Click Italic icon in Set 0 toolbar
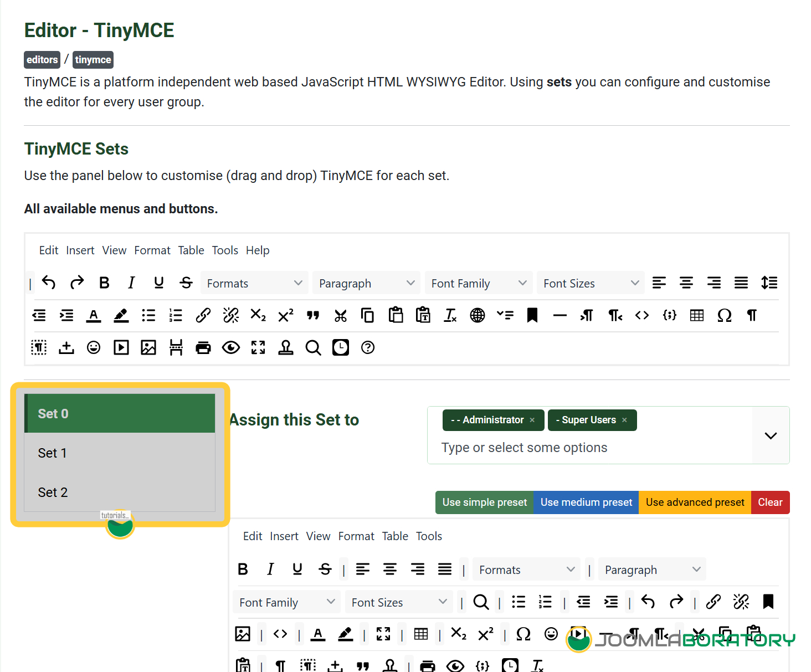The image size is (811, 672). tap(270, 569)
